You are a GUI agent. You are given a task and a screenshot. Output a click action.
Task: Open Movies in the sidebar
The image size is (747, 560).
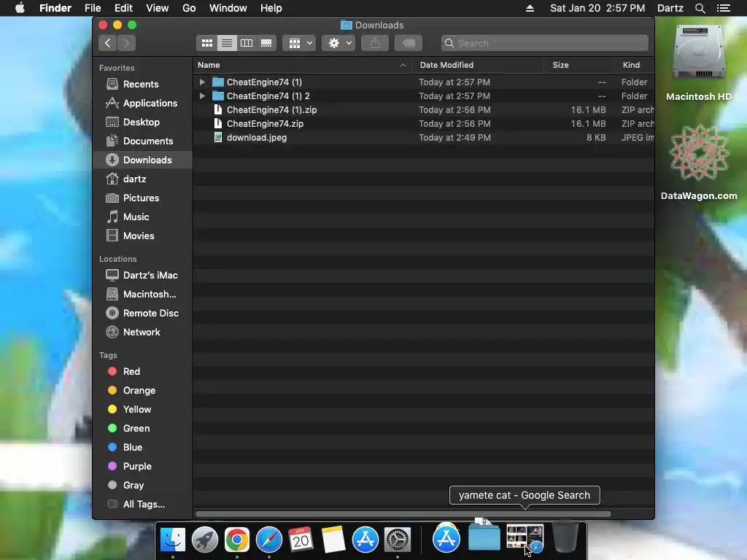142,236
